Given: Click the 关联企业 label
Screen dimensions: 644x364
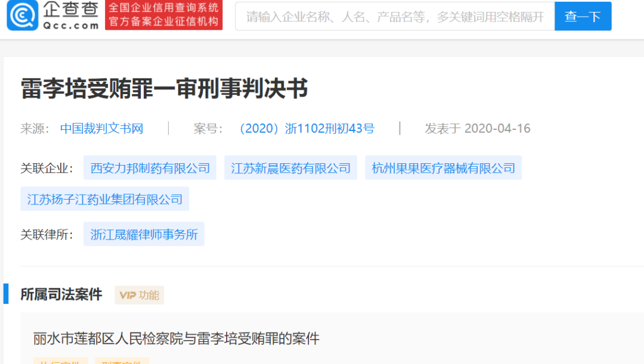Looking at the screenshot, I should (47, 168).
